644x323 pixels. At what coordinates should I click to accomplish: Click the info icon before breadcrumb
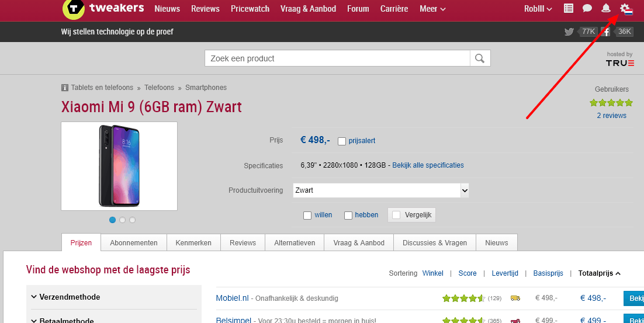coord(64,88)
